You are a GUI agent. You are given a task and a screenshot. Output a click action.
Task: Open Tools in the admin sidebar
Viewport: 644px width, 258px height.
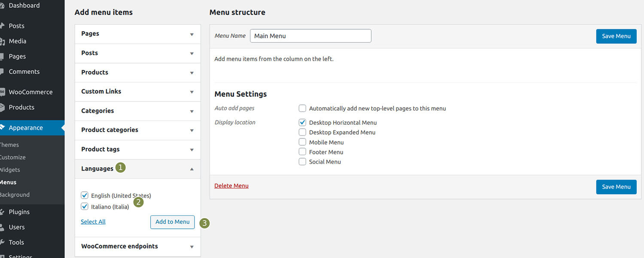pyautogui.click(x=16, y=243)
